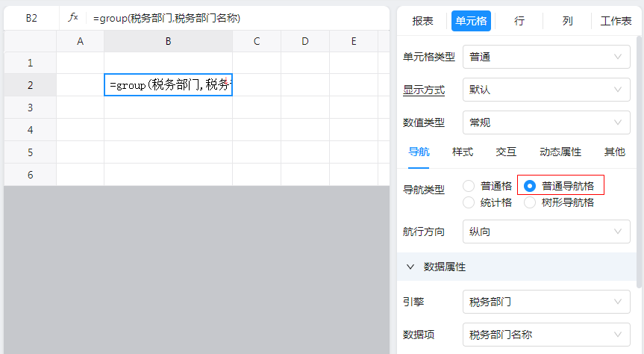Switch to the 工作表 tab
The width and height of the screenshot is (644, 354).
pos(616,21)
